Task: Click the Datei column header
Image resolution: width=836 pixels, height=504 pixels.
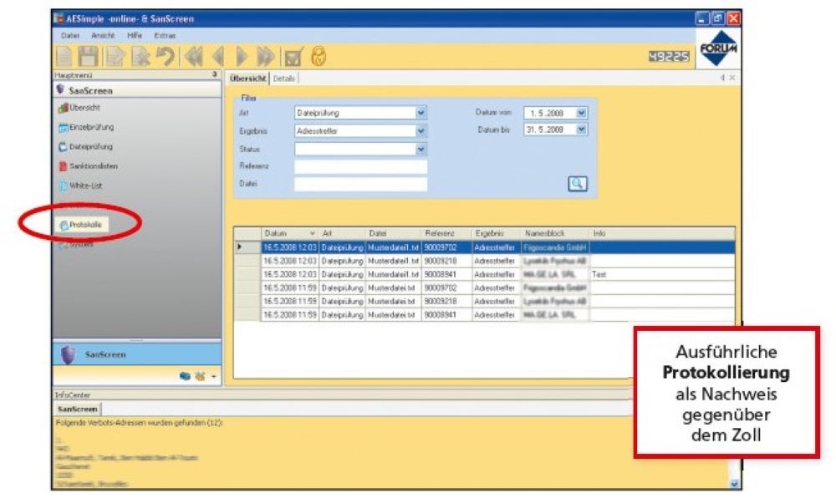Action: coord(393,233)
